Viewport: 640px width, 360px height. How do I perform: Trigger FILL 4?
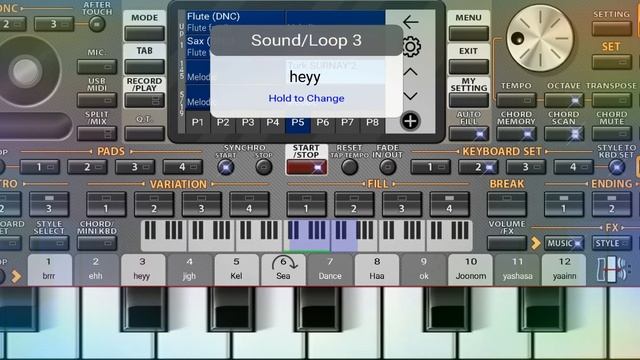[449, 204]
